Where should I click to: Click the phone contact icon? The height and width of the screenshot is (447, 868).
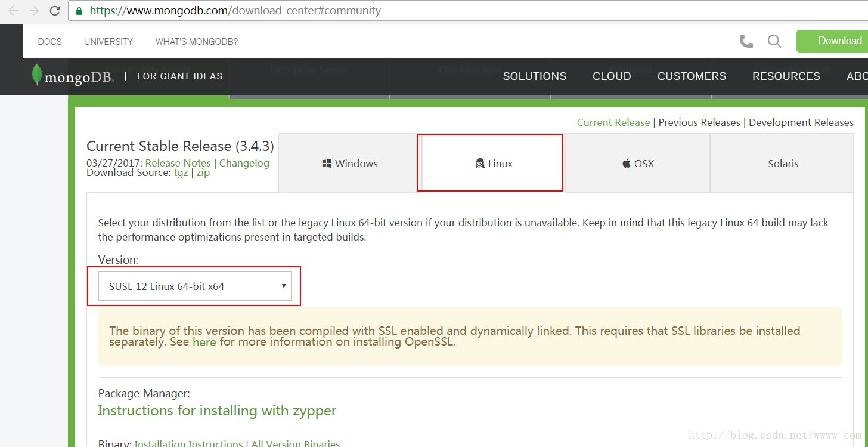(746, 41)
